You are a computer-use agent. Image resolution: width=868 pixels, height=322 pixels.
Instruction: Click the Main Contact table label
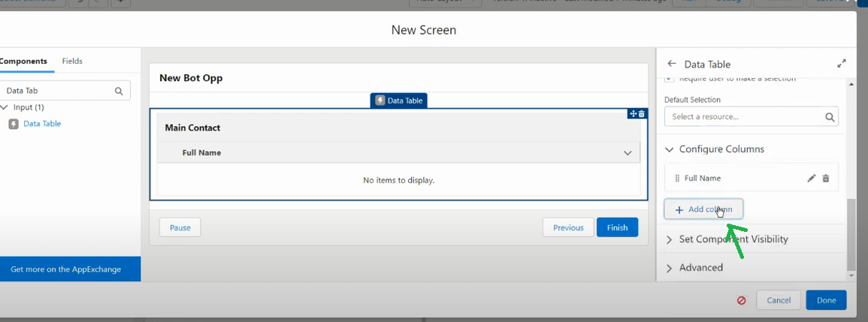point(192,128)
